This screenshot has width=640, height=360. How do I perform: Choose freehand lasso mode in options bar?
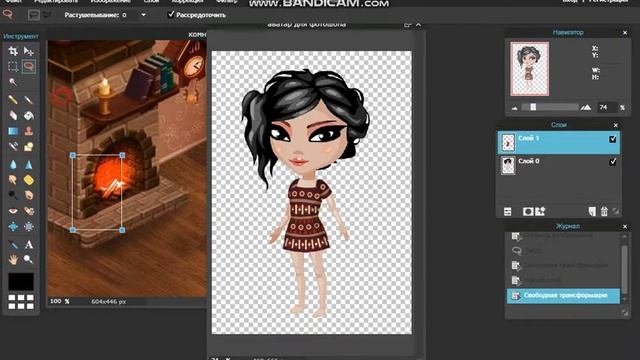click(x=33, y=15)
